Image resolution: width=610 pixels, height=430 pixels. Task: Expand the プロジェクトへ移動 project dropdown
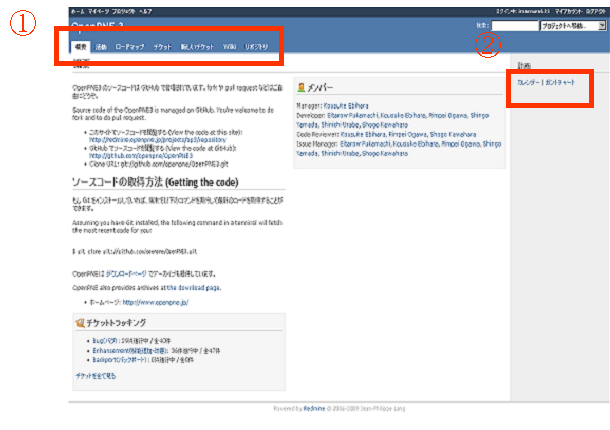[573, 26]
